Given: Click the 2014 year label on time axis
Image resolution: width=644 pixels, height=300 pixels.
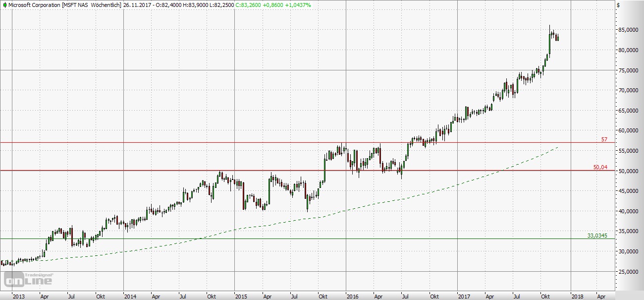Looking at the screenshot, I should click(130, 296).
